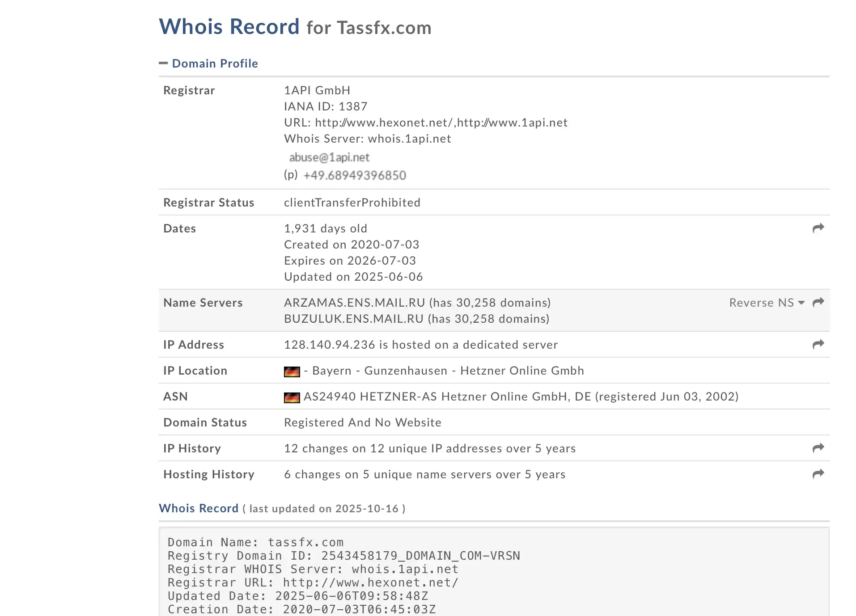Viewport: 856px width, 616px height.
Task: Click the abuse@1api.net email address
Action: [x=329, y=157]
